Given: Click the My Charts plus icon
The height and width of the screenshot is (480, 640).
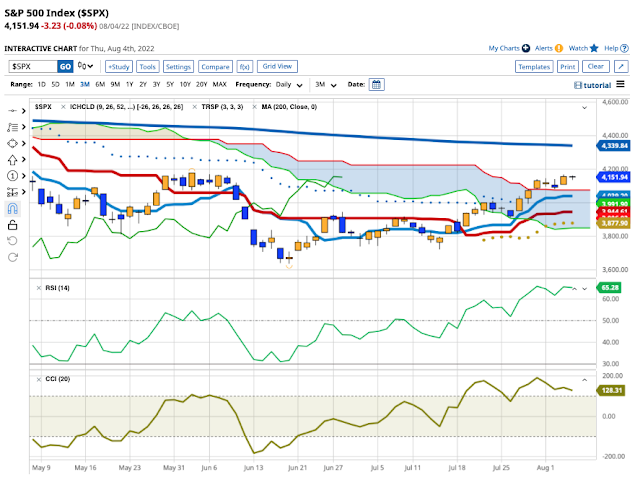Looking at the screenshot, I should pyautogui.click(x=526, y=48).
